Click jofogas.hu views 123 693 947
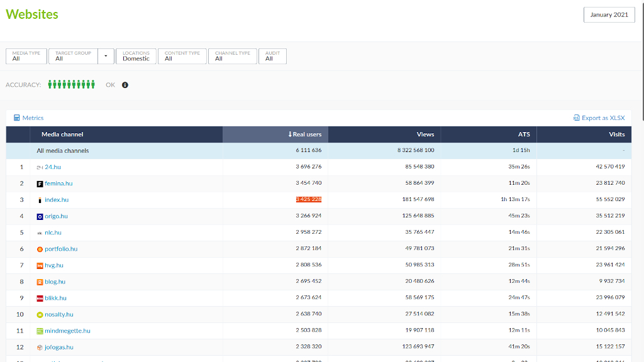644x362 pixels. (418, 347)
